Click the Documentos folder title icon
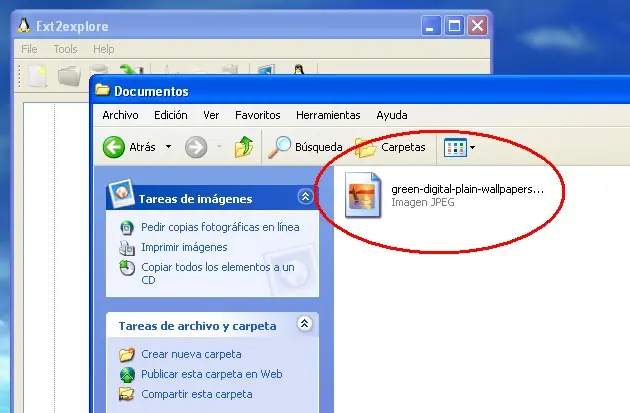This screenshot has height=413, width=630. point(102,90)
